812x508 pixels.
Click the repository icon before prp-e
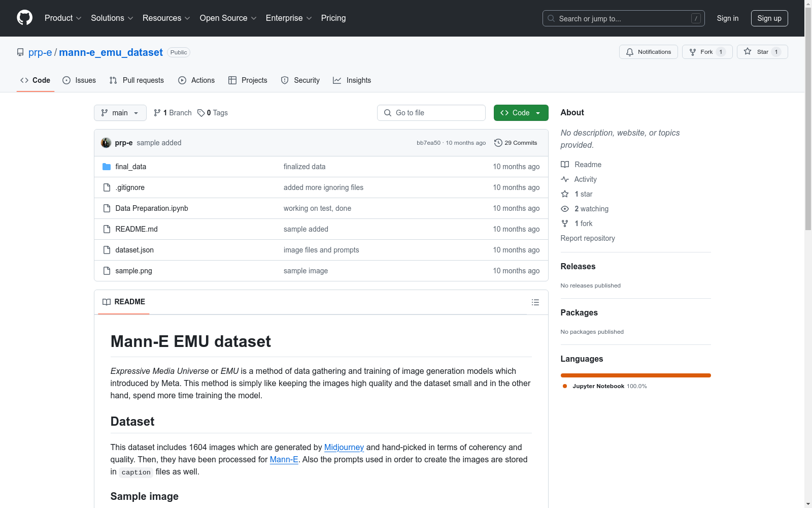(x=20, y=52)
